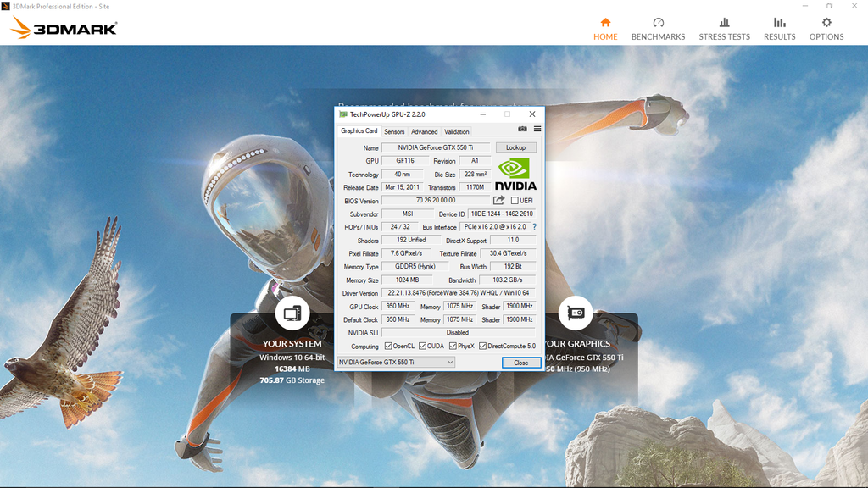This screenshot has width=868, height=488.
Task: Click GPU-Z screenshot camera icon
Action: 522,129
